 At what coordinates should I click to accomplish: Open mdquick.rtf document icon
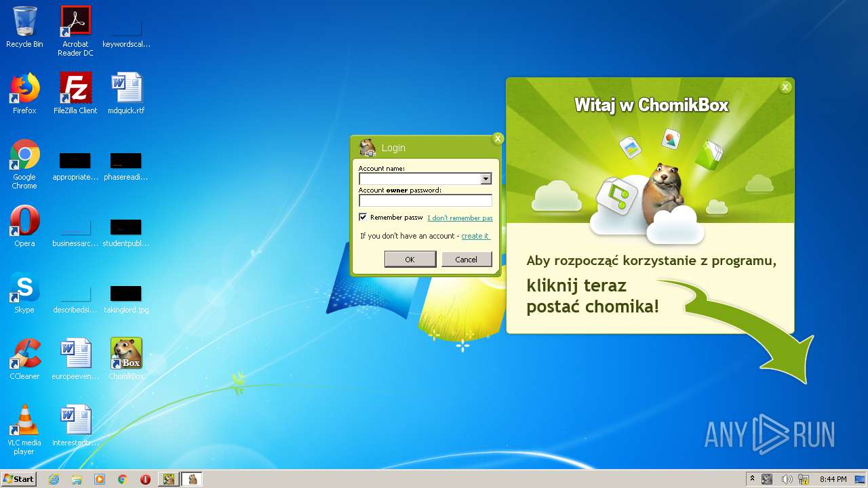[126, 94]
